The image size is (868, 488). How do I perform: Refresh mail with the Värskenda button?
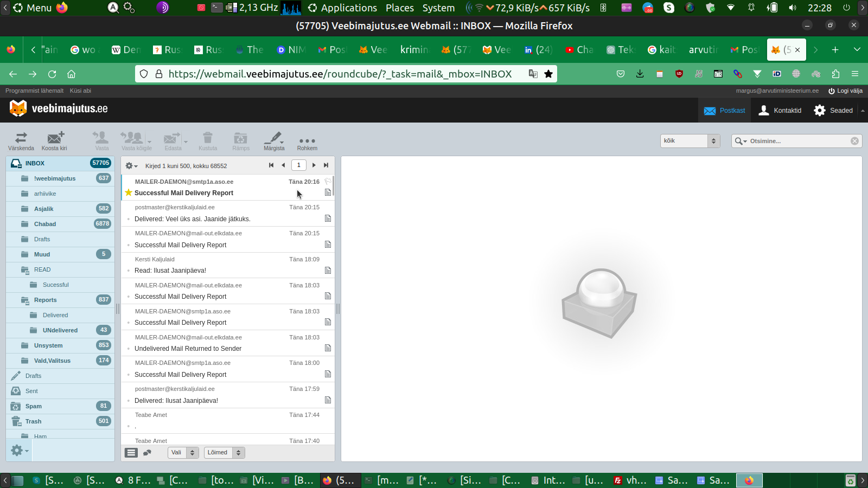(21, 141)
